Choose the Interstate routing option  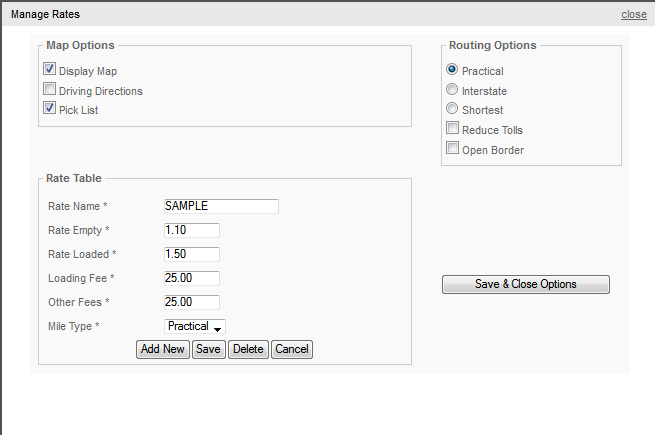pyautogui.click(x=452, y=89)
